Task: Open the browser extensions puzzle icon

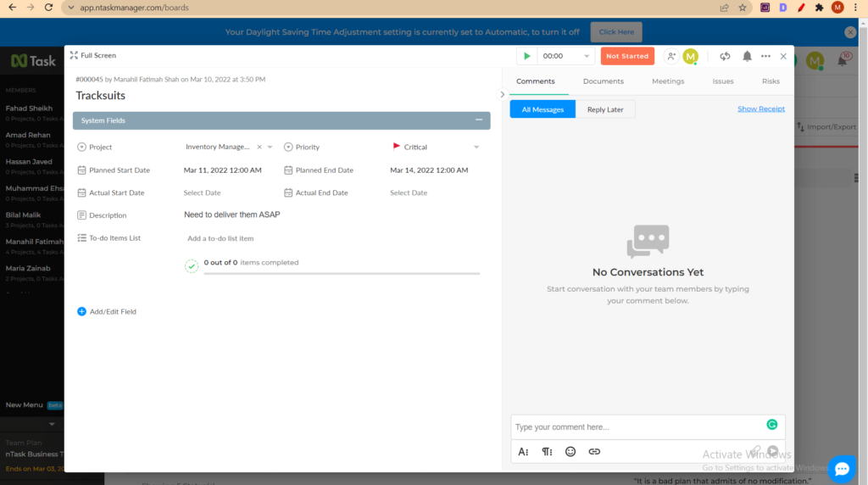Action: pos(820,8)
